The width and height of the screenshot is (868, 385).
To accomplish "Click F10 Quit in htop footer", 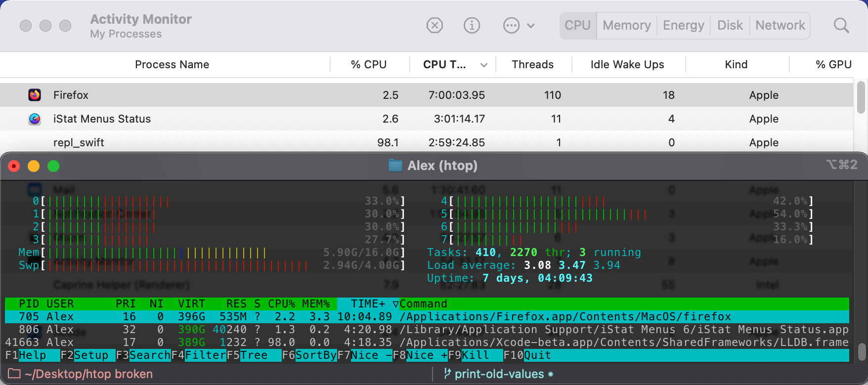I will pos(527,355).
